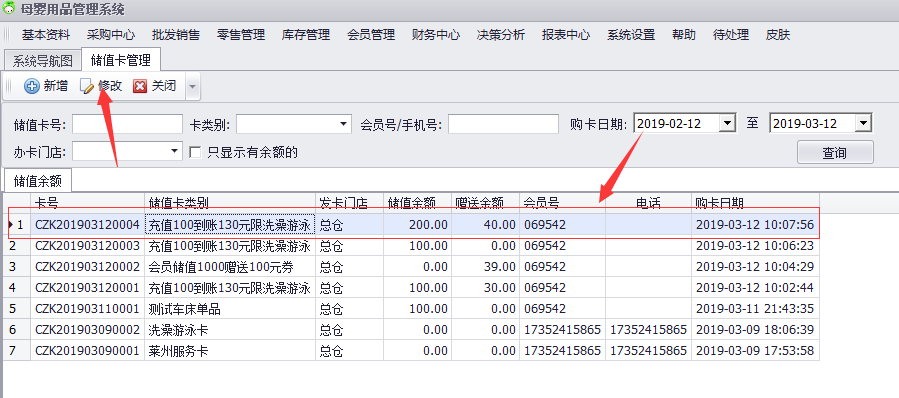Sort by the 卡号 column header
899x398 pixels.
(x=87, y=202)
